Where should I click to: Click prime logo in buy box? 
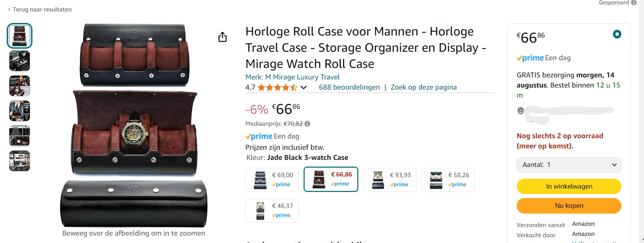point(530,58)
